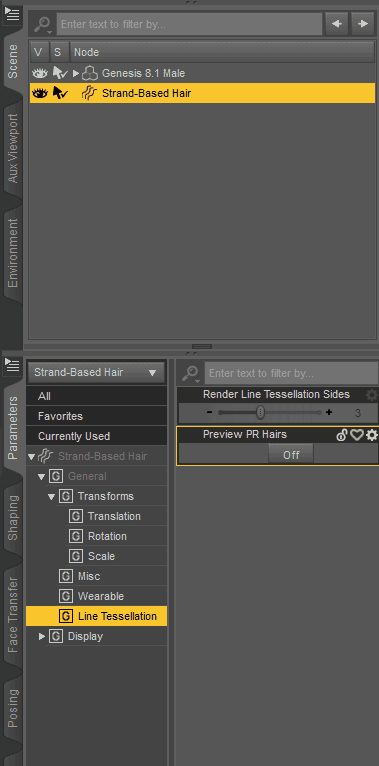Click Render Line Tessellation Sides slider handle
Image resolution: width=379 pixels, height=766 pixels.
(261, 413)
